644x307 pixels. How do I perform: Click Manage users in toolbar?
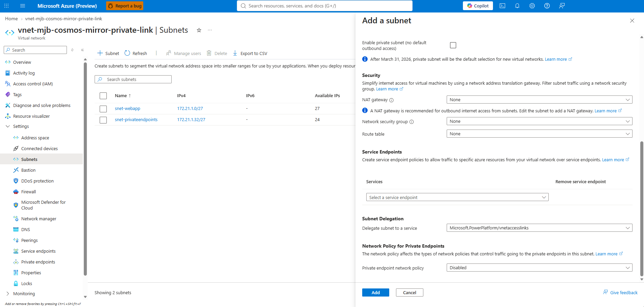(x=183, y=53)
